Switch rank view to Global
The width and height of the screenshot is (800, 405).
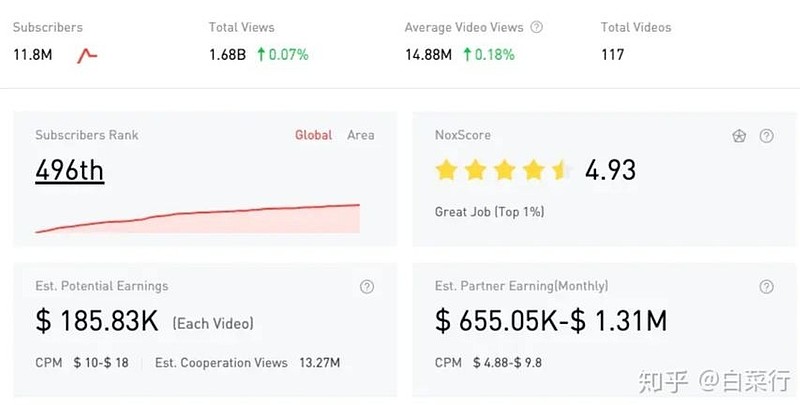click(x=313, y=135)
